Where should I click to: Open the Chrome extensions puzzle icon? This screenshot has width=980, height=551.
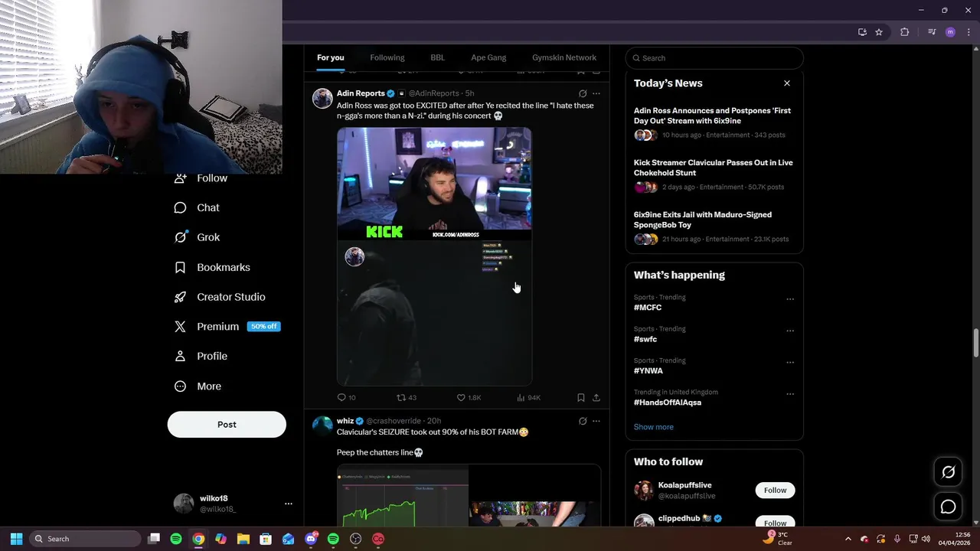pyautogui.click(x=905, y=32)
